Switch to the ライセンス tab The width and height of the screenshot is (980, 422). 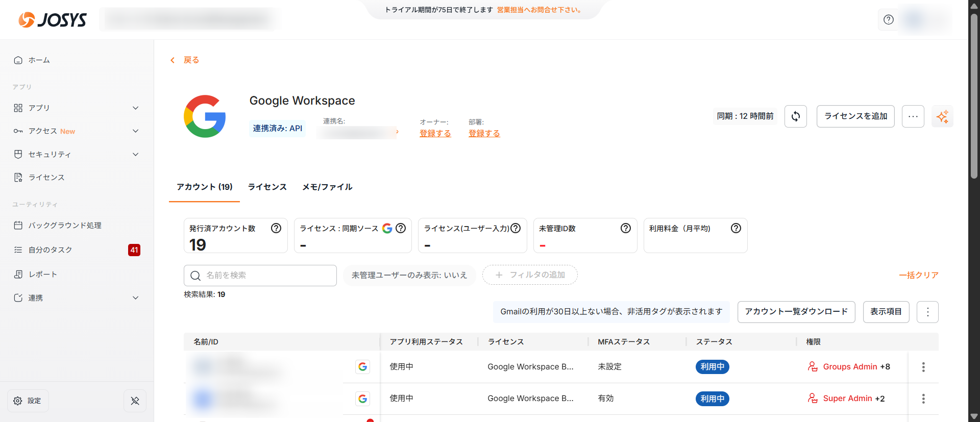coord(267,187)
